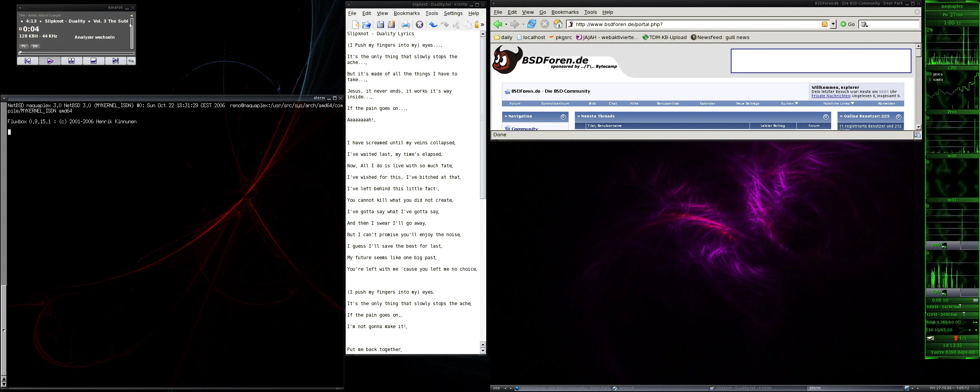
Task: Click the browser status bar security icon
Action: click(x=917, y=135)
